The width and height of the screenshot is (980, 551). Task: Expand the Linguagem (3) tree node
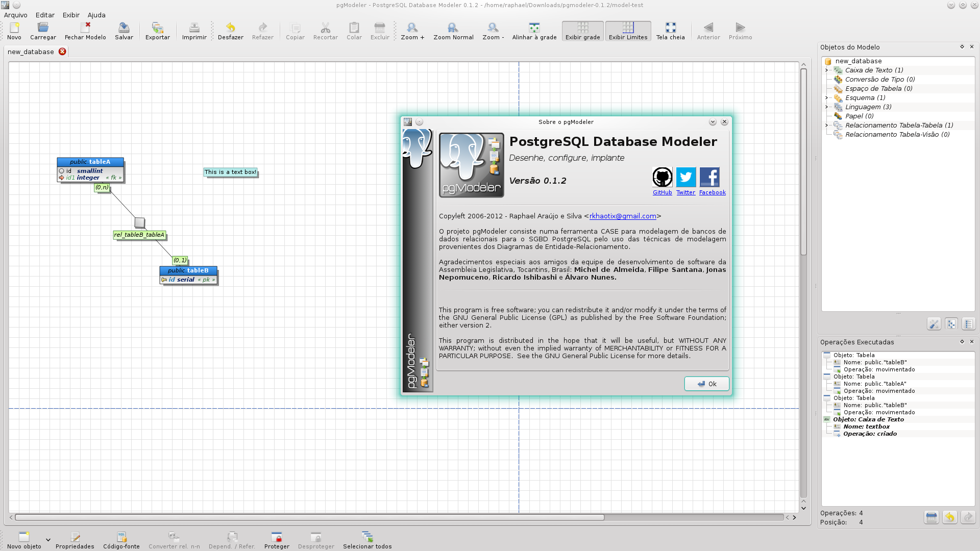827,107
